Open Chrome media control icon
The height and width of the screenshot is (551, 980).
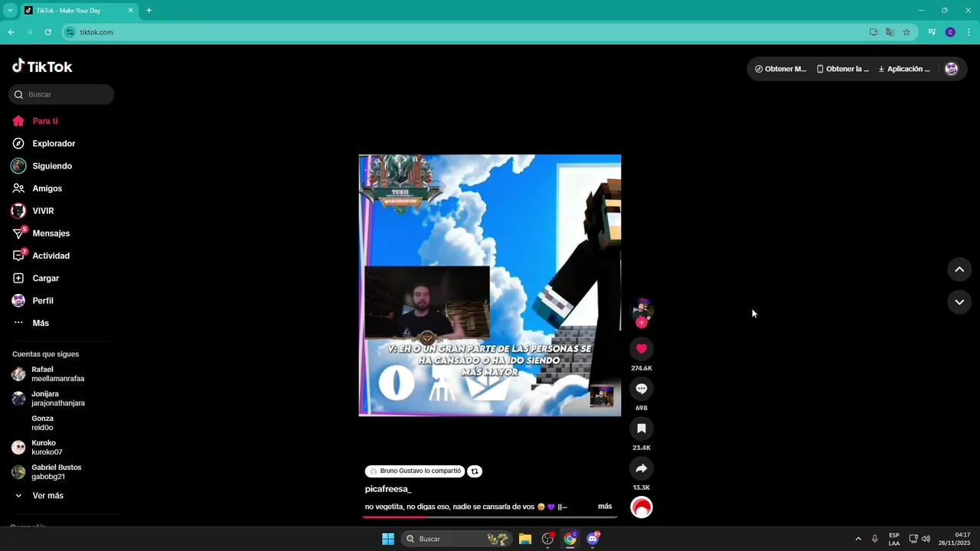(932, 32)
